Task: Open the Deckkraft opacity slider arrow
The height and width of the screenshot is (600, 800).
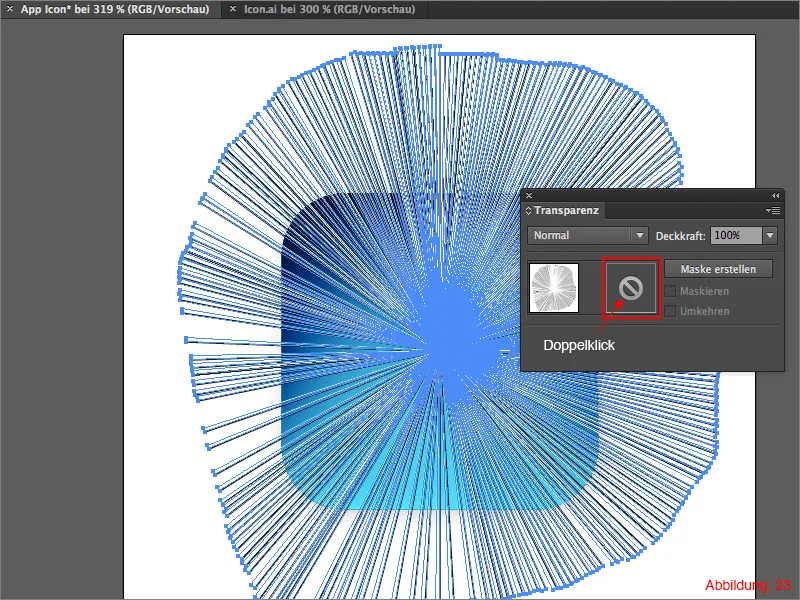Action: tap(770, 235)
